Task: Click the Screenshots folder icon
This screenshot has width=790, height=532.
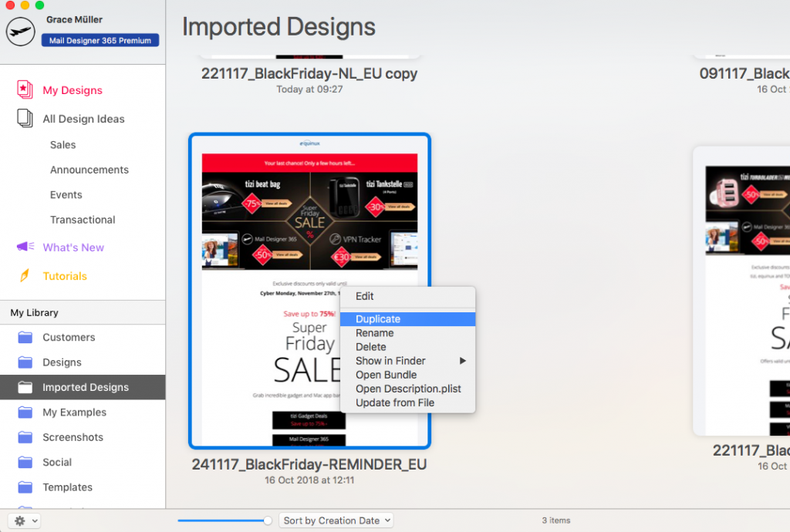Action: pyautogui.click(x=25, y=437)
